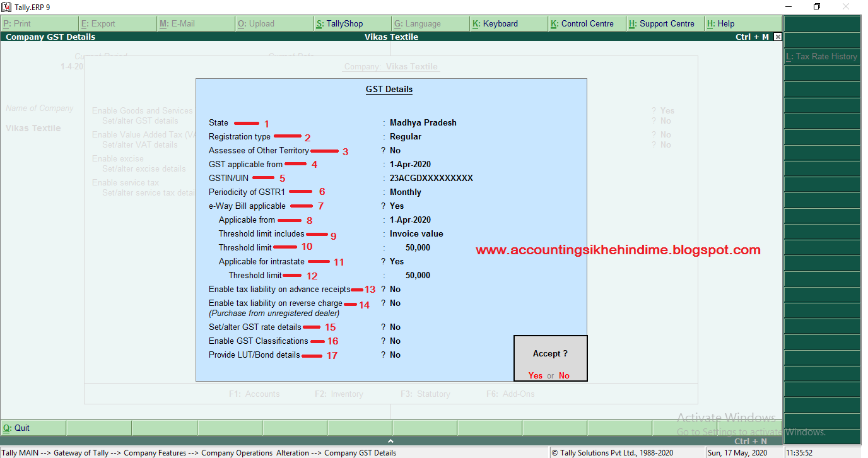Toggle Set/alter GST rate details value
The width and height of the screenshot is (868, 458).
395,327
